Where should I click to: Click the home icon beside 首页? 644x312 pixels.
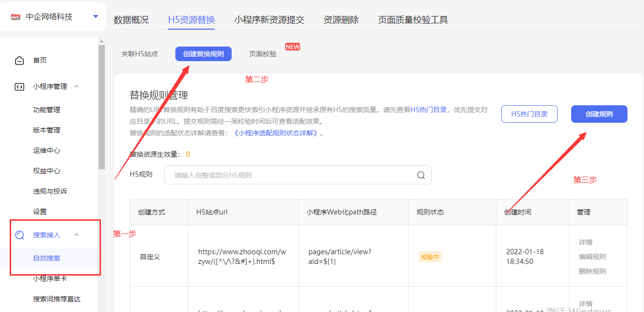pos(19,60)
